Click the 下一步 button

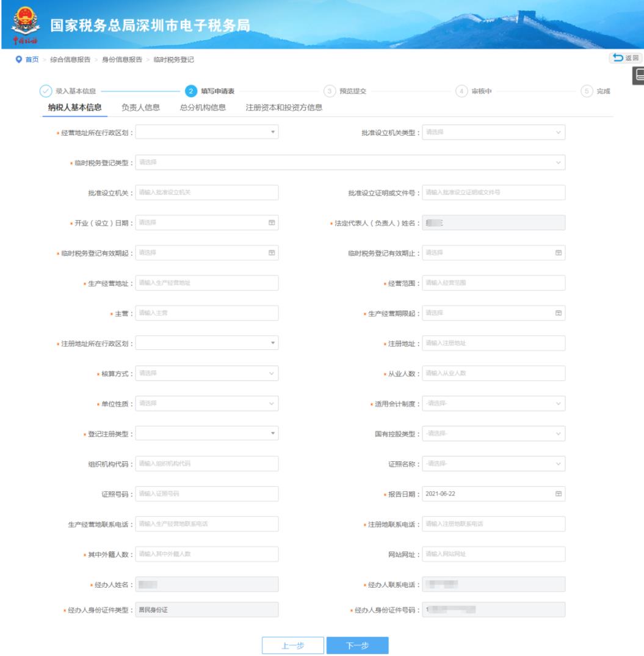point(357,646)
